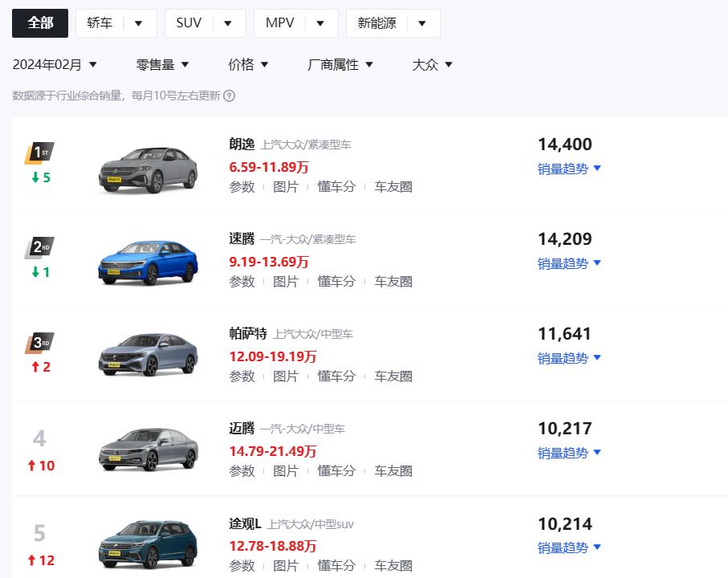Open the 迈腾 model name link
Image resolution: width=728 pixels, height=578 pixels.
click(242, 429)
